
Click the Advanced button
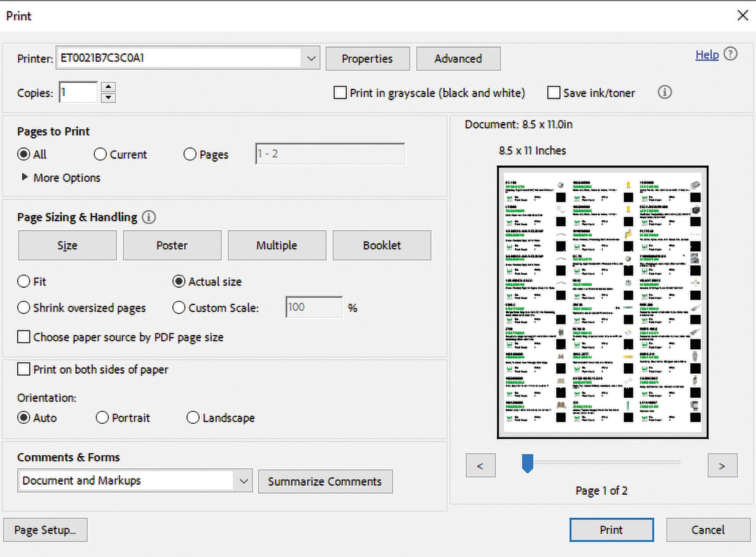[458, 58]
